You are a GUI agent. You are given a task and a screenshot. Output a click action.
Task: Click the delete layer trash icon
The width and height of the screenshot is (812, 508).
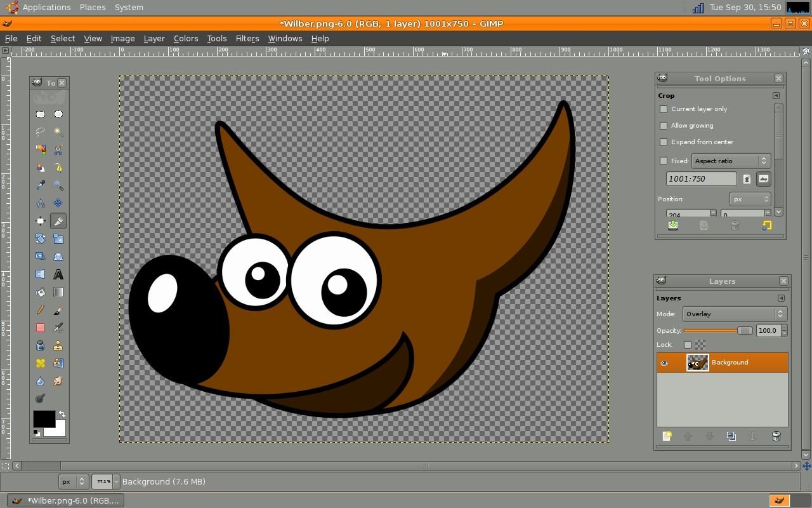click(x=775, y=436)
